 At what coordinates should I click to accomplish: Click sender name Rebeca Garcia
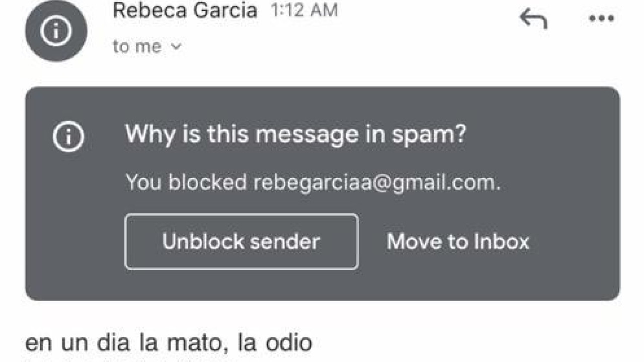[185, 11]
